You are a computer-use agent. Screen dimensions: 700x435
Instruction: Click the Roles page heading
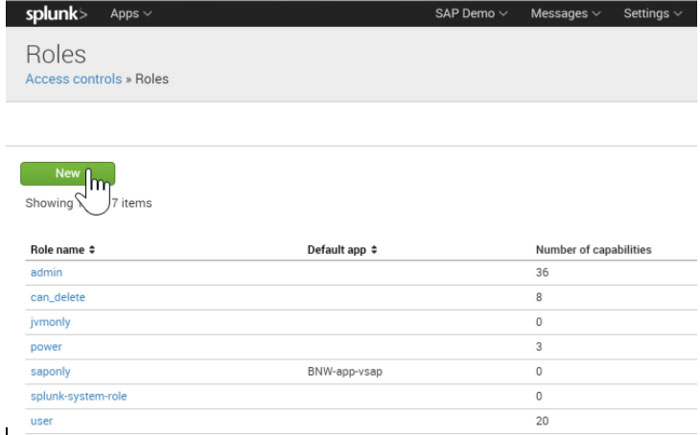56,54
